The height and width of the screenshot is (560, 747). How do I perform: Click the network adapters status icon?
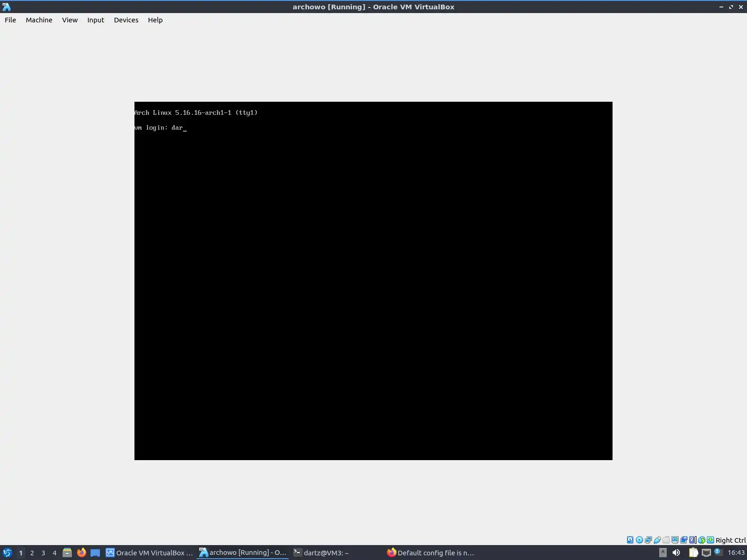[x=648, y=540]
